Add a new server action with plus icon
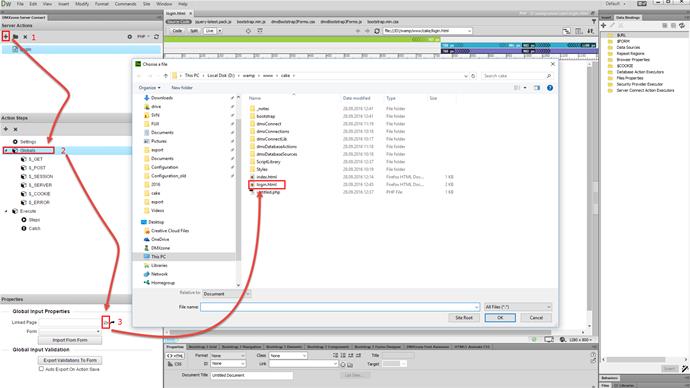Screen dimensions: 690x388 coord(6,36)
